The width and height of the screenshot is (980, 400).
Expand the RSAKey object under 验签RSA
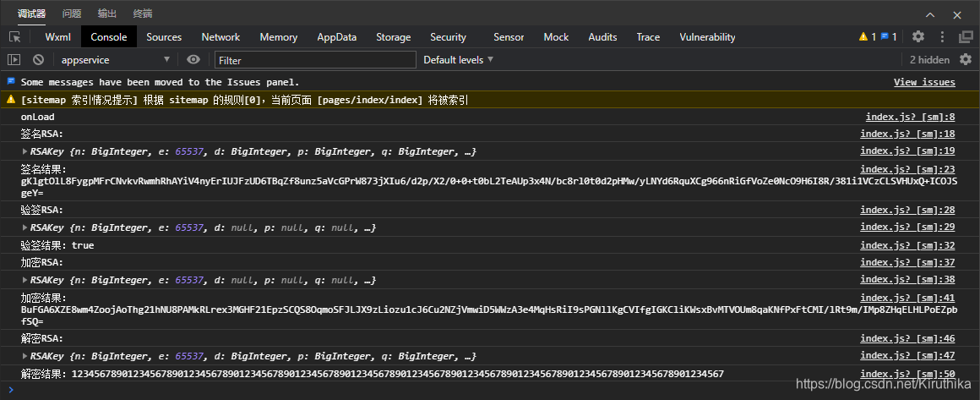coord(25,227)
